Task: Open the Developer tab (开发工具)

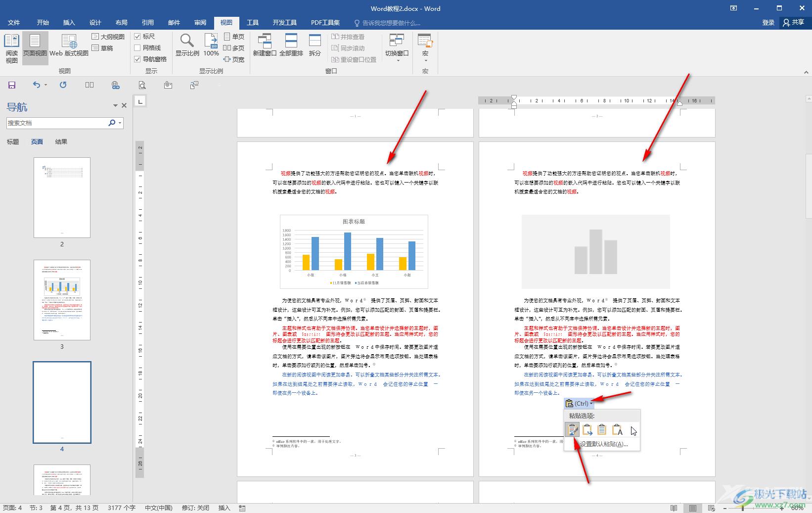Action: pyautogui.click(x=285, y=23)
